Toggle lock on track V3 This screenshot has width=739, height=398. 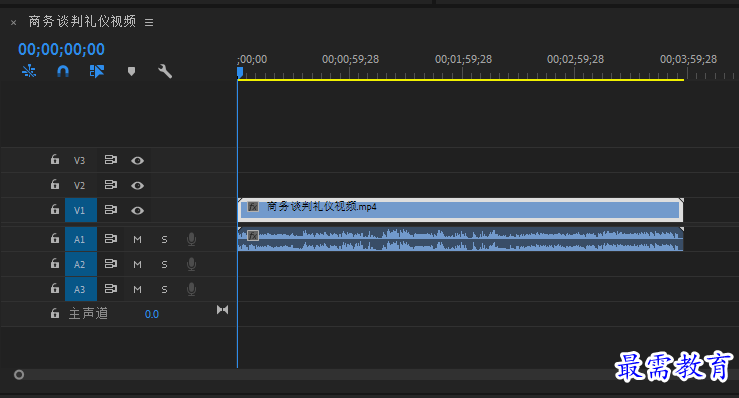click(55, 160)
